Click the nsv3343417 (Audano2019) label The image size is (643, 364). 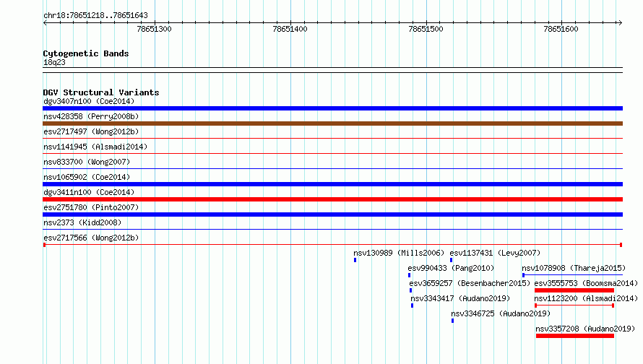click(x=460, y=298)
